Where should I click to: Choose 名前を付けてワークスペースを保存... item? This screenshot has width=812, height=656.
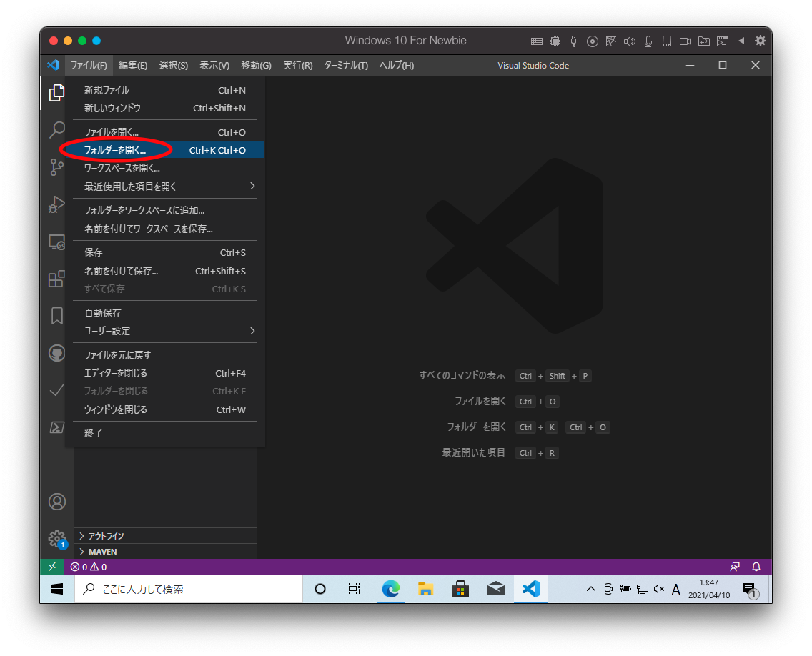(164, 229)
